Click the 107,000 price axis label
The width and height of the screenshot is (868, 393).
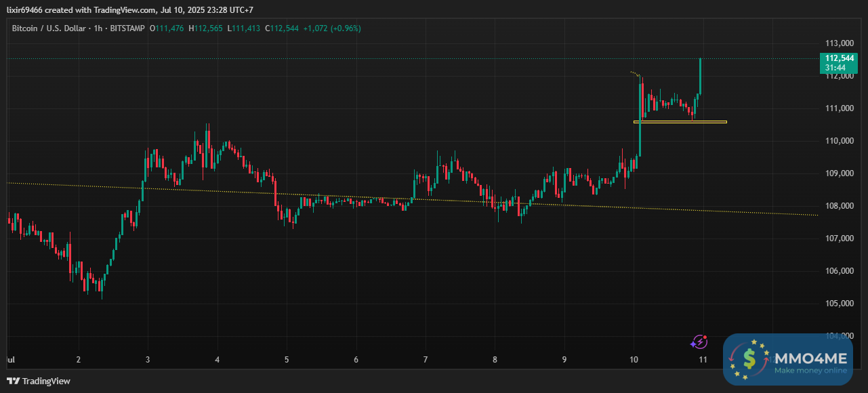pos(839,239)
